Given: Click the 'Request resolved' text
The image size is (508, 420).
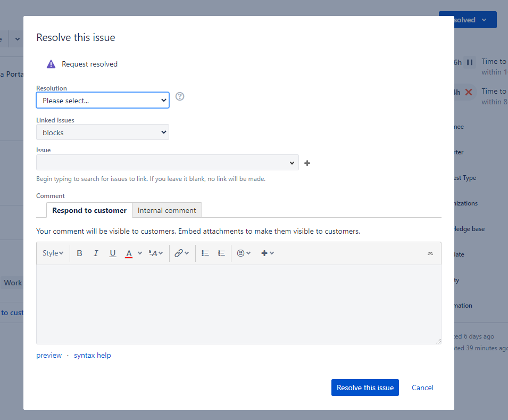Looking at the screenshot, I should click(90, 64).
